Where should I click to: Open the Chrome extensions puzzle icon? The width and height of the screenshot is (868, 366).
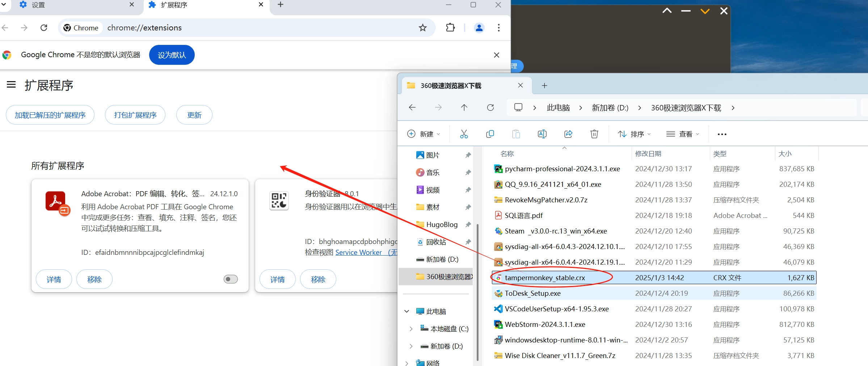tap(450, 28)
